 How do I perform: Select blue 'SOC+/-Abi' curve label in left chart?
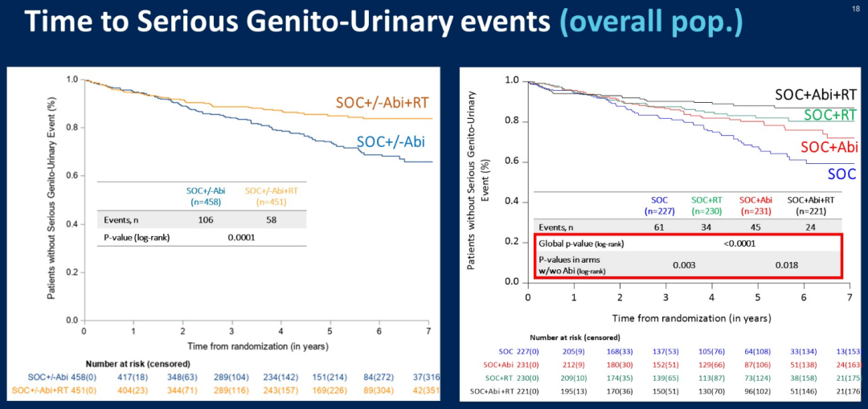391,142
